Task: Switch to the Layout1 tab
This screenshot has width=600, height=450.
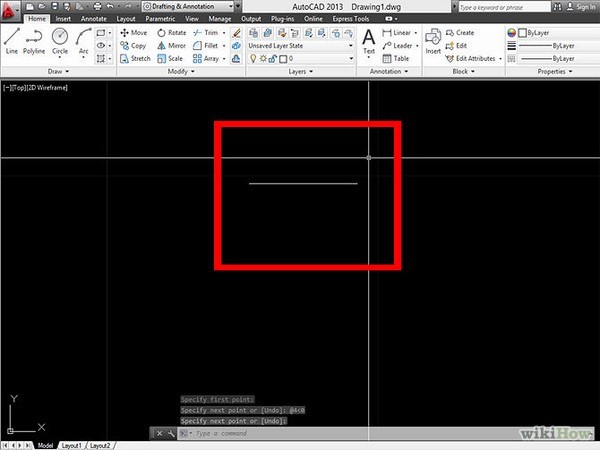Action: (x=72, y=446)
